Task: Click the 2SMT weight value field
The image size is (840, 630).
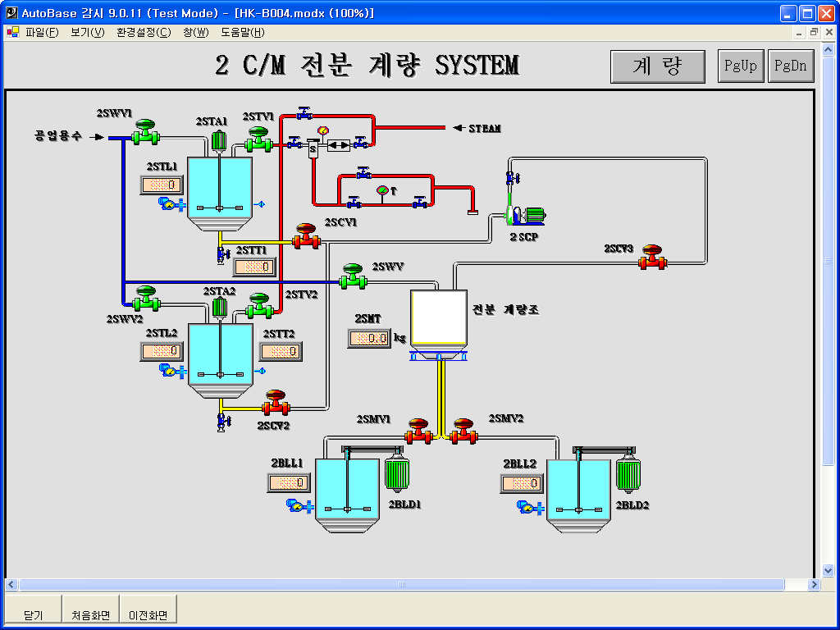Action: [x=368, y=338]
